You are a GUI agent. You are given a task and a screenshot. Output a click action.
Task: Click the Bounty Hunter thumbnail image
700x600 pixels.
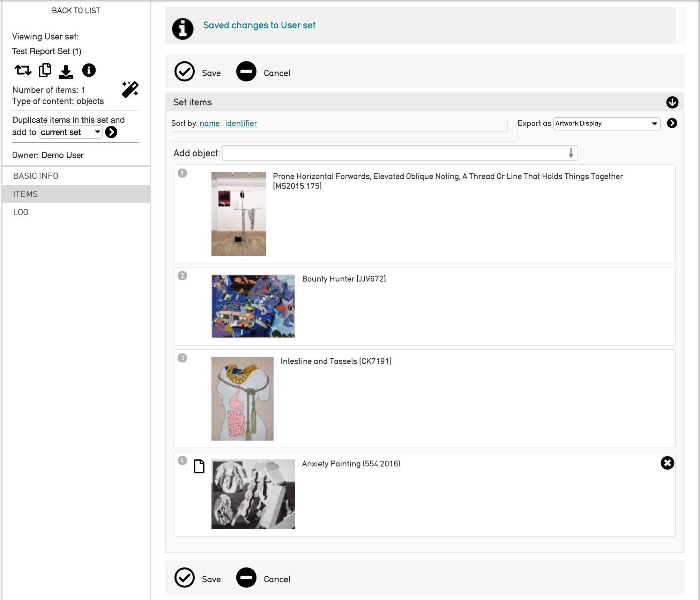253,306
